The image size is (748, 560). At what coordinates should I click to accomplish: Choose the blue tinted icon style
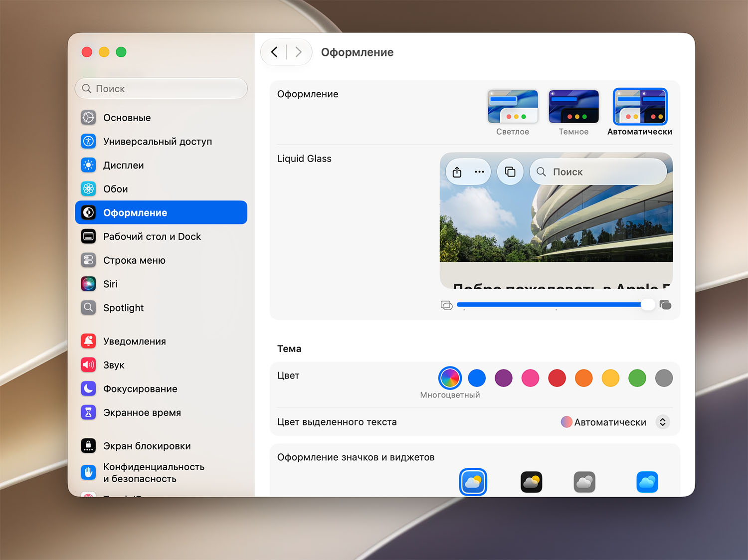point(647,482)
